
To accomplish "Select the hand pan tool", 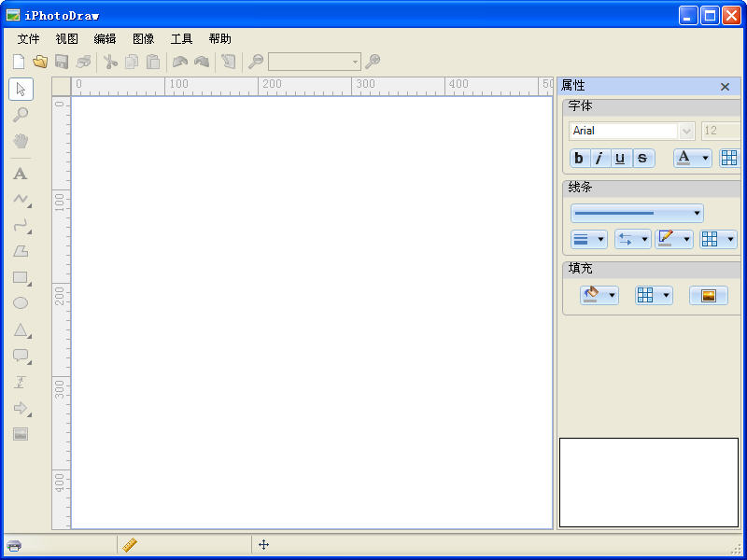I will [21, 141].
